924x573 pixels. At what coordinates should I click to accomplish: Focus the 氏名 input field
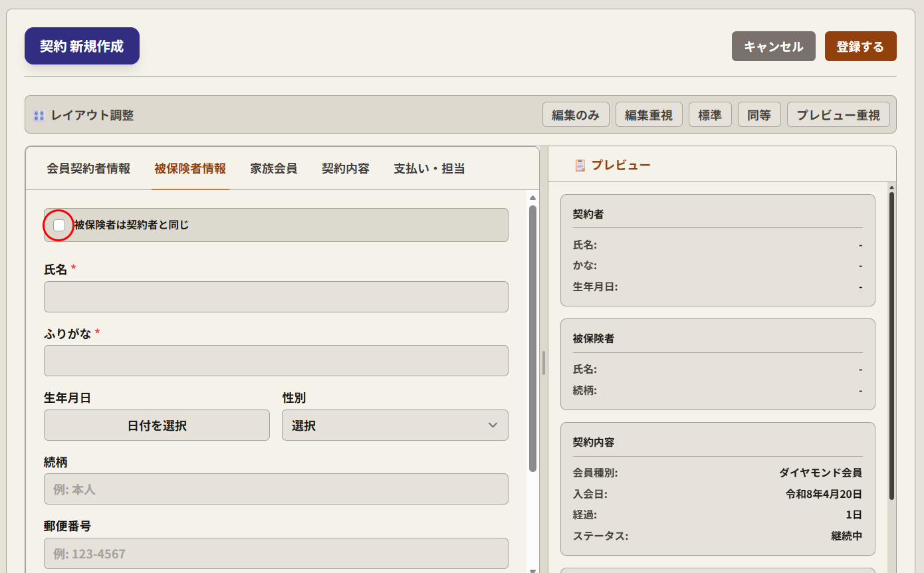click(276, 297)
